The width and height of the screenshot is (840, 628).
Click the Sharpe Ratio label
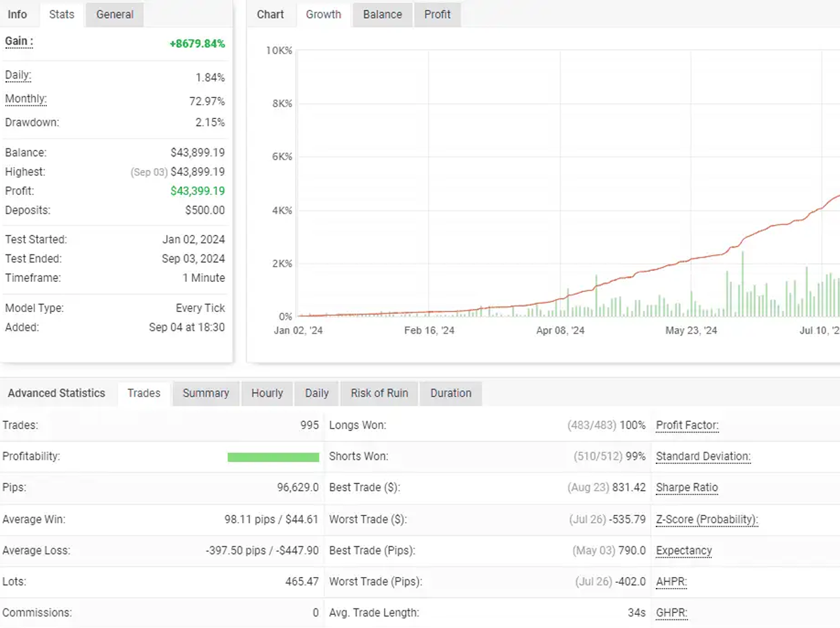(687, 487)
